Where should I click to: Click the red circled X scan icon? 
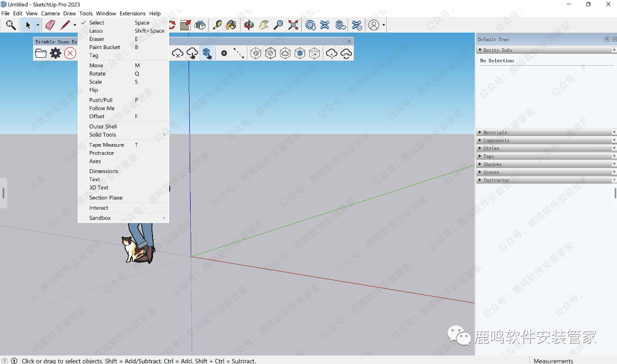[70, 53]
